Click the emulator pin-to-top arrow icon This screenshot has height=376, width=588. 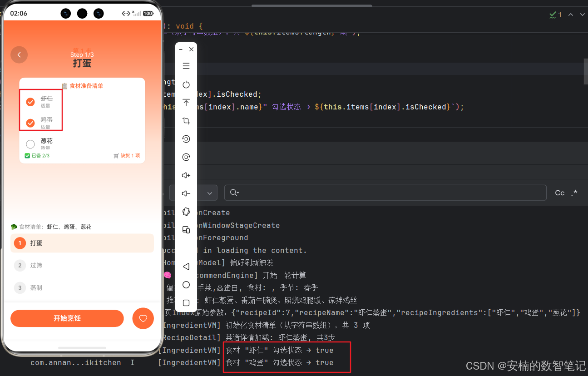(186, 103)
